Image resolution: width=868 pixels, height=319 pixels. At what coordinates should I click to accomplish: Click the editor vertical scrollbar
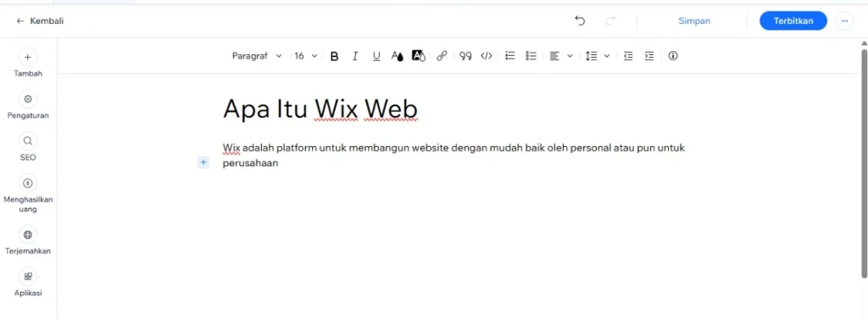coord(864,164)
